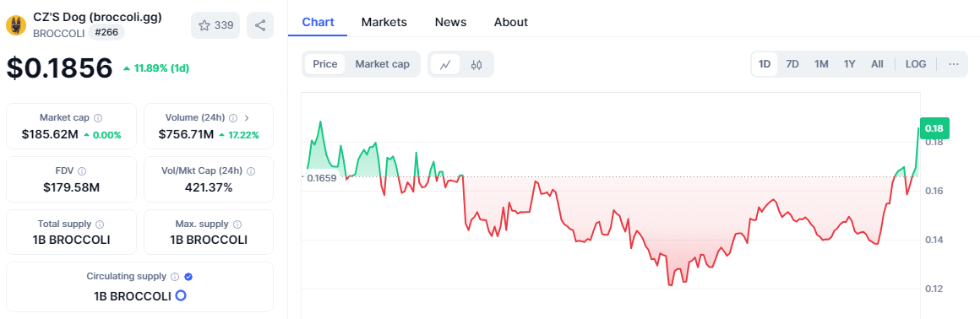Viewport: 980px width, 319px height.
Task: Open the three-dot more options menu
Action: pyautogui.click(x=953, y=64)
